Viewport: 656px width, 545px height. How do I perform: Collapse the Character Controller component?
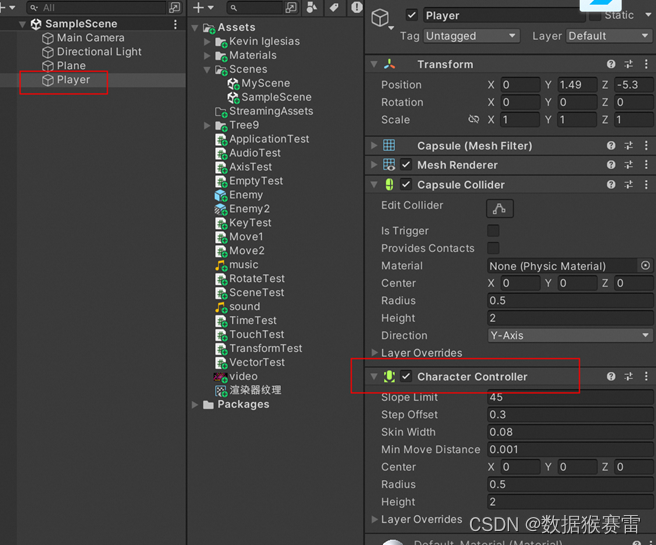point(374,376)
